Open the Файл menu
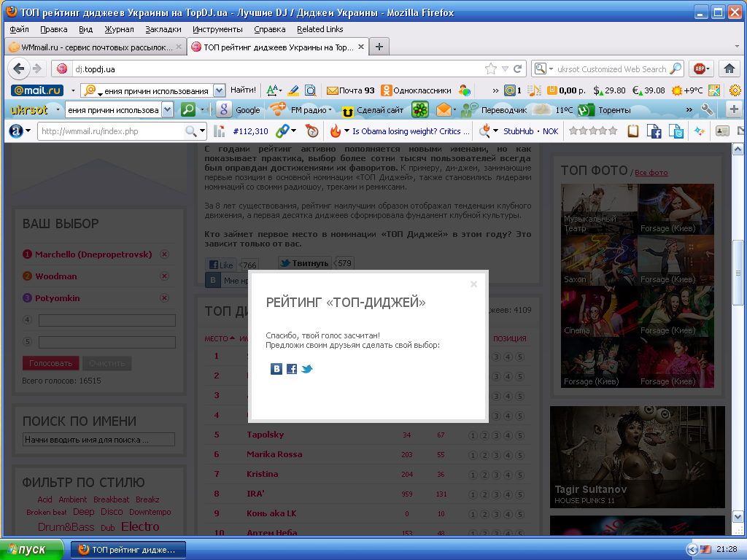This screenshot has width=747, height=560. pyautogui.click(x=19, y=29)
